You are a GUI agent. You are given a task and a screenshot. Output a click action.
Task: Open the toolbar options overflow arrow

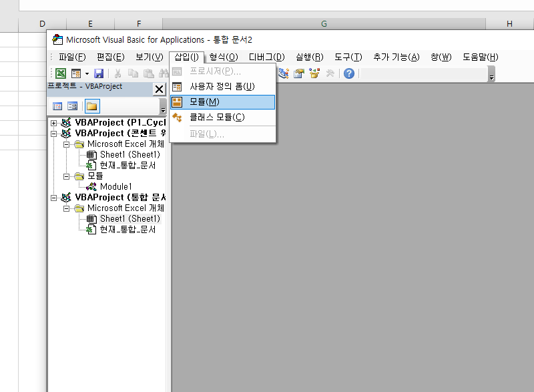click(x=491, y=74)
